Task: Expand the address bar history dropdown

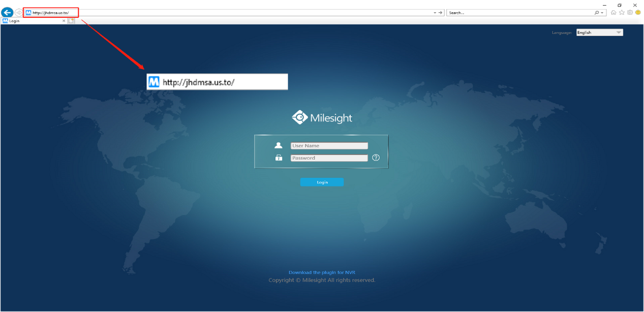Action: coord(435,13)
